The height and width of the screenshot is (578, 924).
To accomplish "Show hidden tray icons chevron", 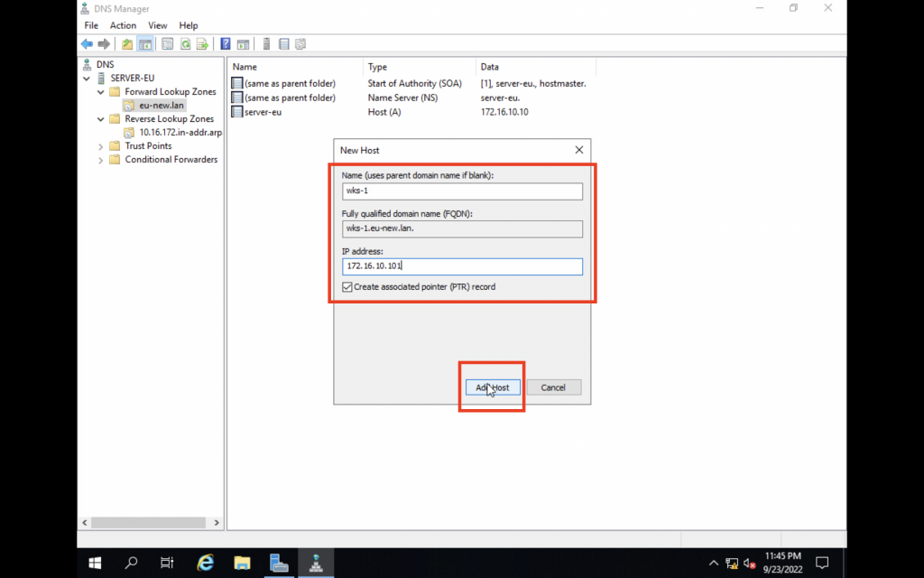I will click(x=713, y=564).
